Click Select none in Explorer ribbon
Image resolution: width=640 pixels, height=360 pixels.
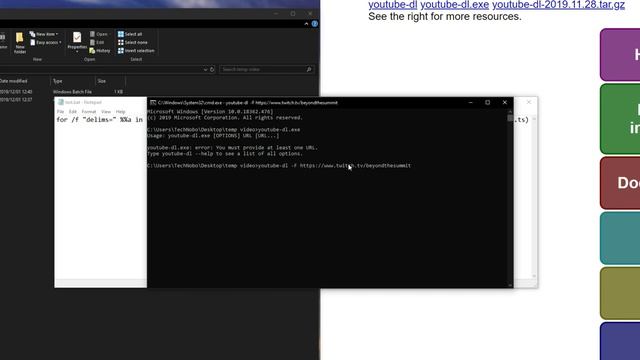pos(133,42)
